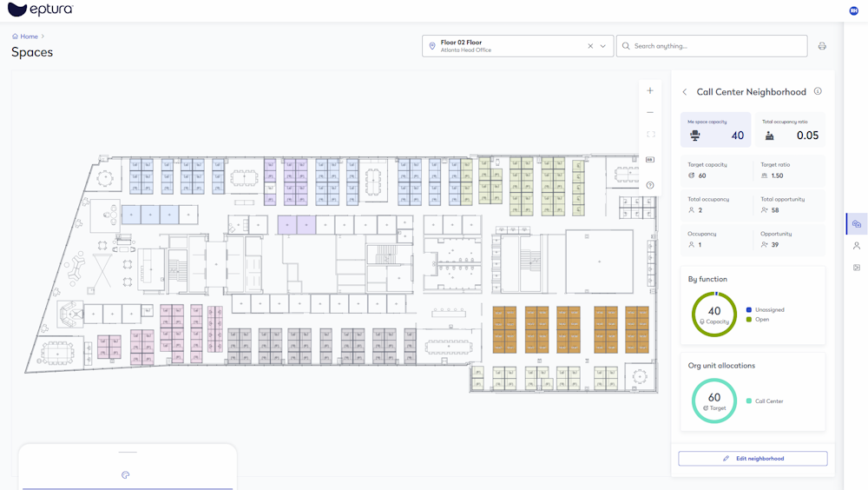
Task: Select the Total occupancy ratio card
Action: pos(790,129)
